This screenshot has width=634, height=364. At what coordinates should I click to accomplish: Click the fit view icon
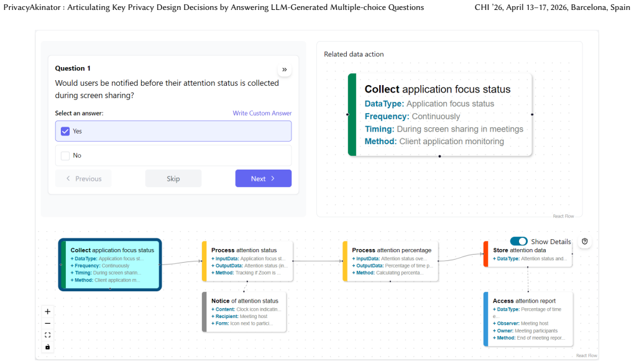(x=48, y=335)
